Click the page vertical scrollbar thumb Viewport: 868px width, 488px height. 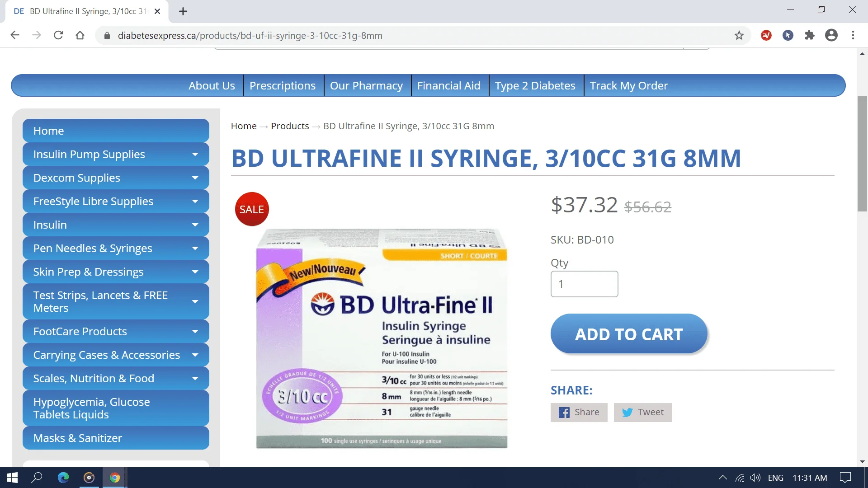click(x=862, y=154)
